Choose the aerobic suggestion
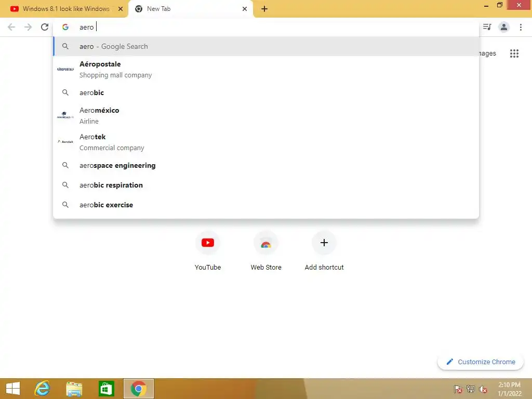The height and width of the screenshot is (399, 532). pyautogui.click(x=266, y=92)
